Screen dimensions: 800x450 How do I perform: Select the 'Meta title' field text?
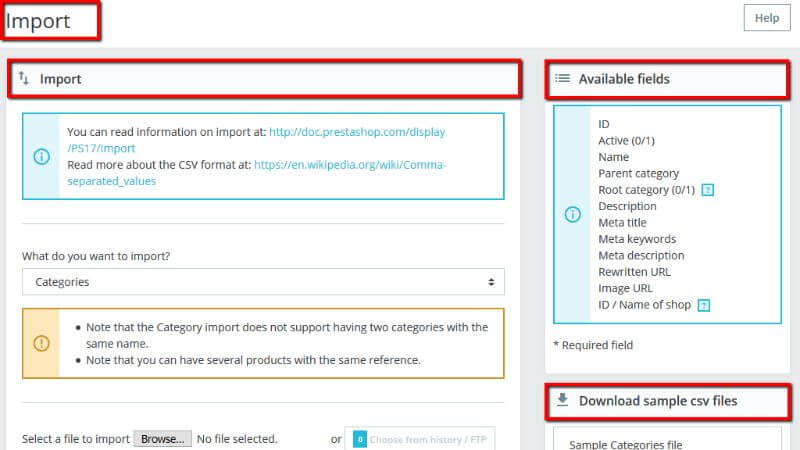tap(622, 222)
